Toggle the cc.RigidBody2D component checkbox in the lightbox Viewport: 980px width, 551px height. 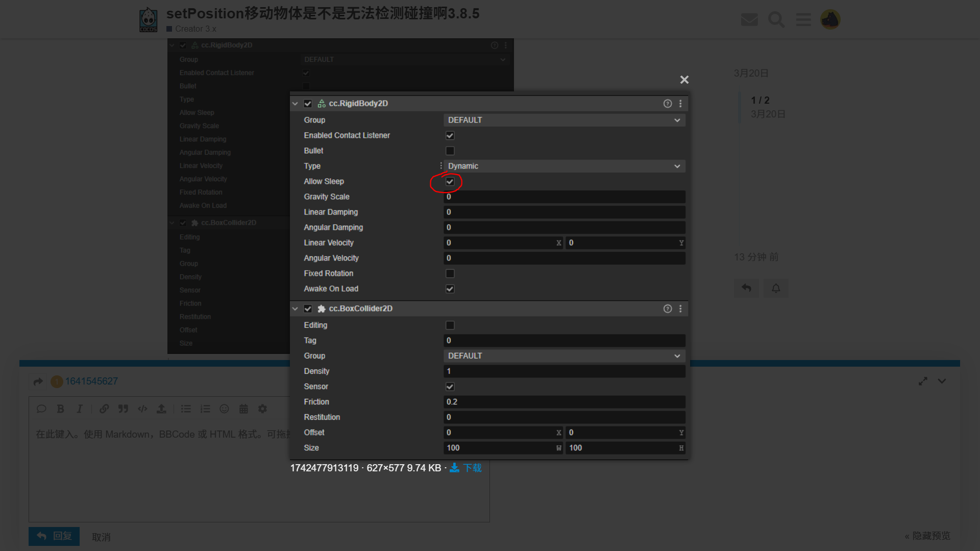(308, 104)
